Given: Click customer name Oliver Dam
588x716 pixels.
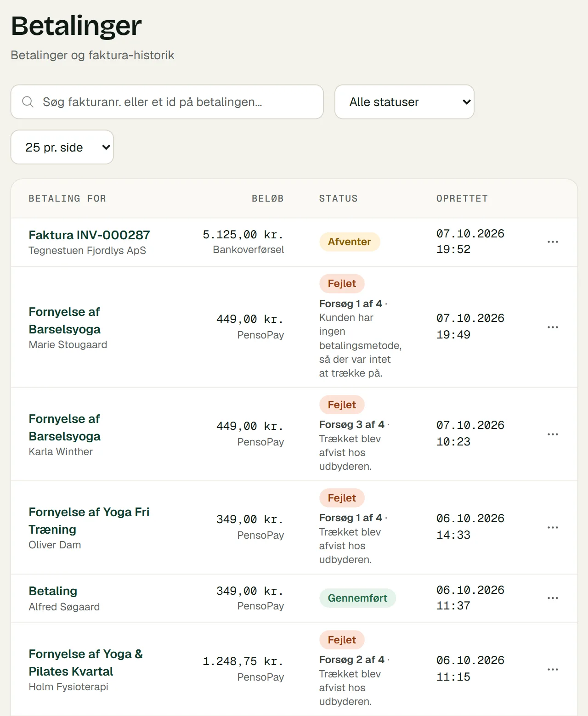Looking at the screenshot, I should tap(55, 545).
